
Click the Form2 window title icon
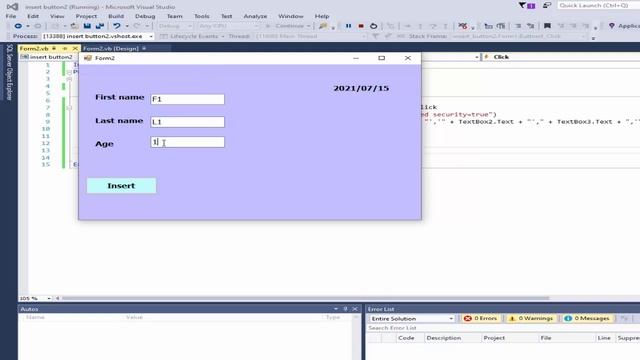[87, 58]
